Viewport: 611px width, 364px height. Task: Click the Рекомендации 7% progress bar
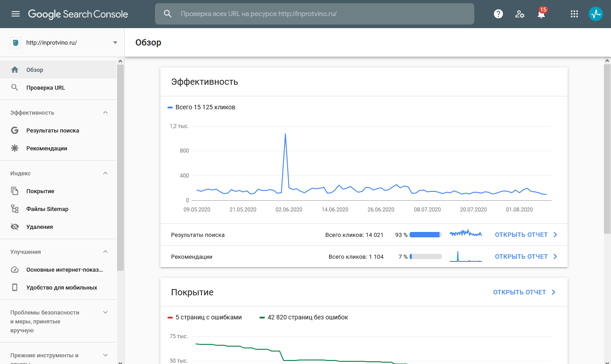tap(425, 256)
